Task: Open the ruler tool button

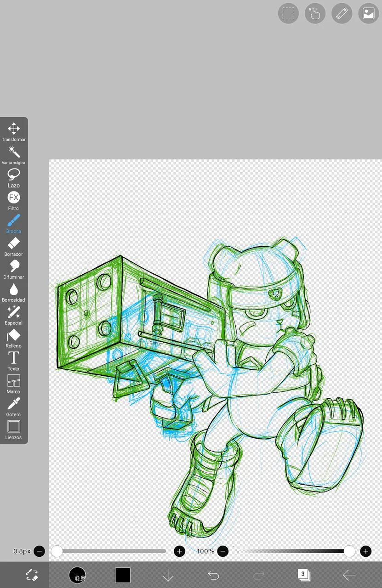Action: pyautogui.click(x=342, y=13)
